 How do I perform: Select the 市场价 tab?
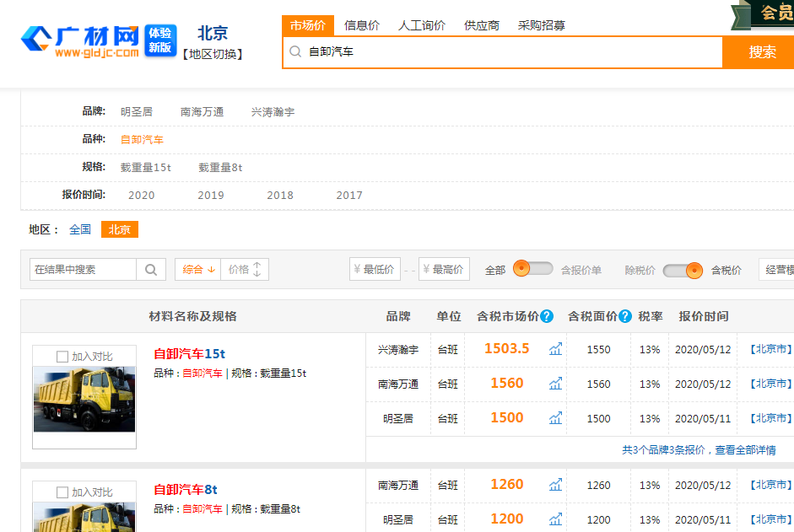pyautogui.click(x=308, y=25)
